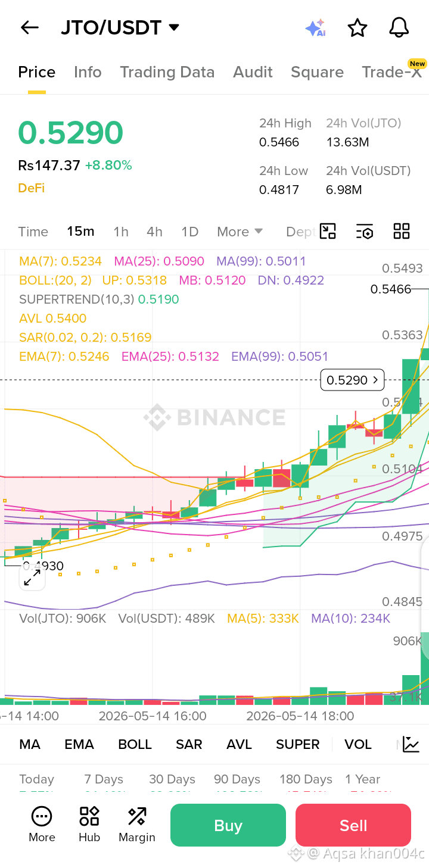Switch to the Info tab
429x868 pixels.
coord(88,72)
